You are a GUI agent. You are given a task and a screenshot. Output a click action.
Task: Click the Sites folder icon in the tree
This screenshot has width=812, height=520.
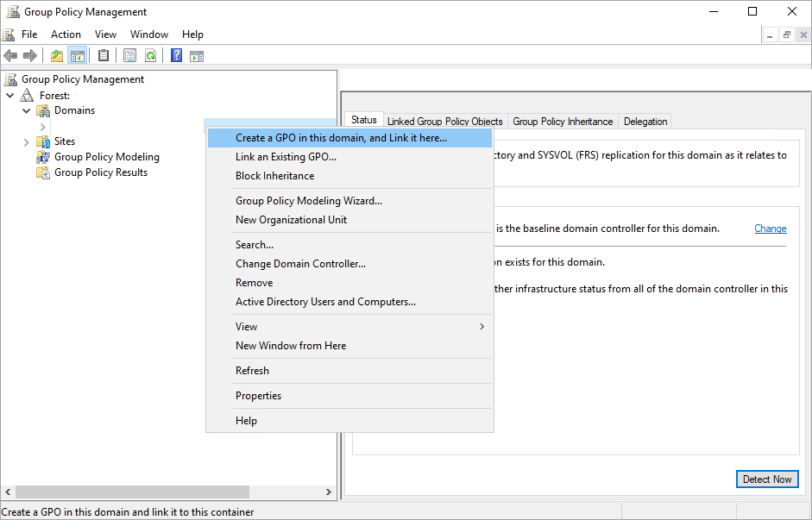coord(43,141)
